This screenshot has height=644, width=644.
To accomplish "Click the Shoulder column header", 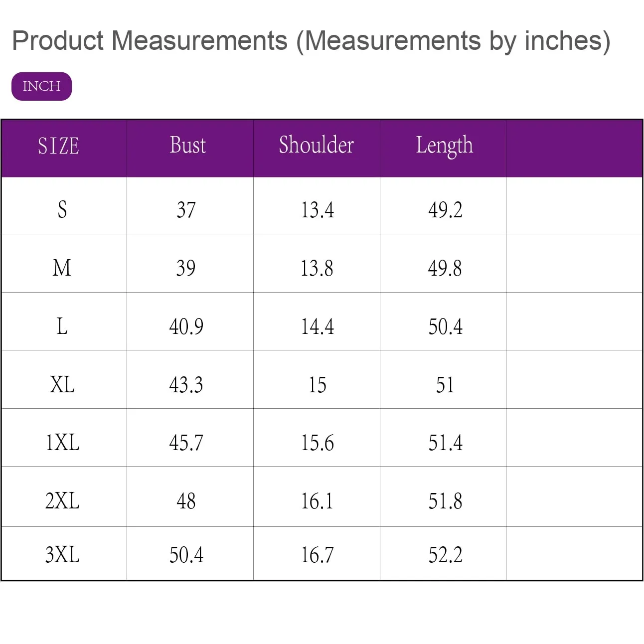I will [316, 145].
